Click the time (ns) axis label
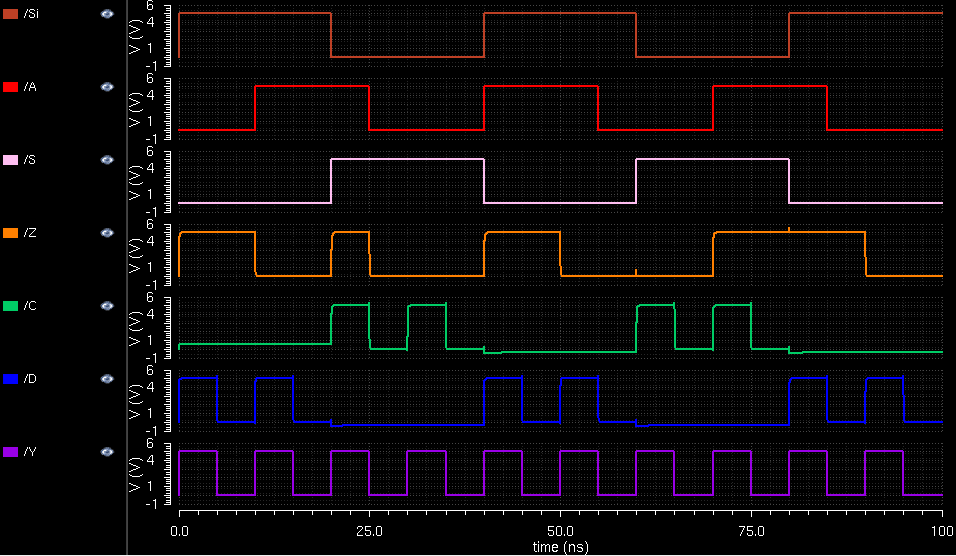 [560, 546]
